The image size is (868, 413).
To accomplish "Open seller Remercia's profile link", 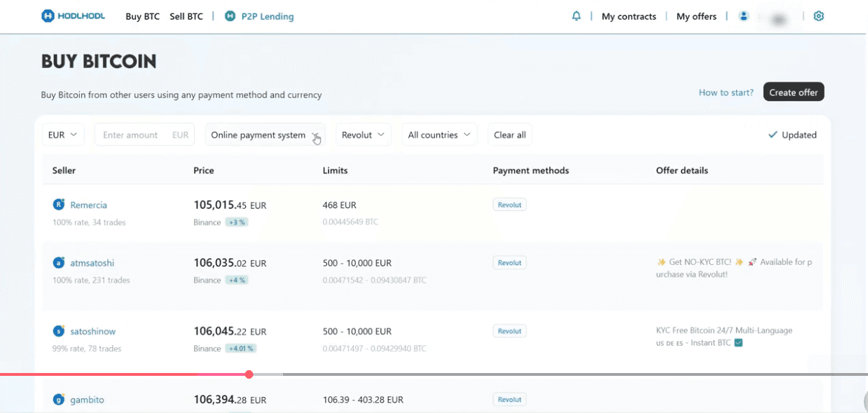I will tap(88, 205).
